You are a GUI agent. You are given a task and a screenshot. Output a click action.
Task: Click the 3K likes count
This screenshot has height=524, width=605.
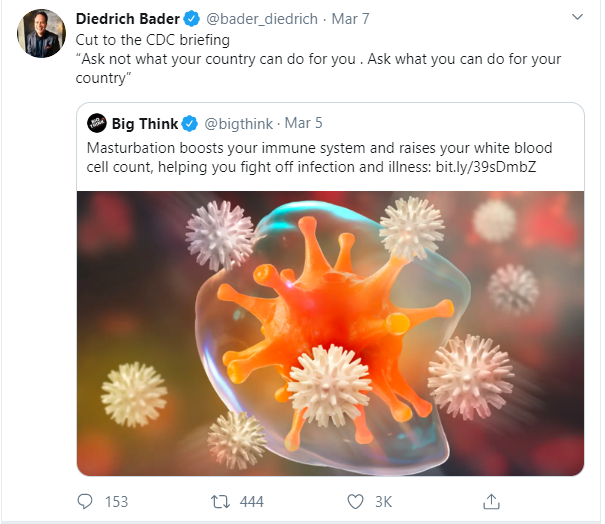click(384, 502)
